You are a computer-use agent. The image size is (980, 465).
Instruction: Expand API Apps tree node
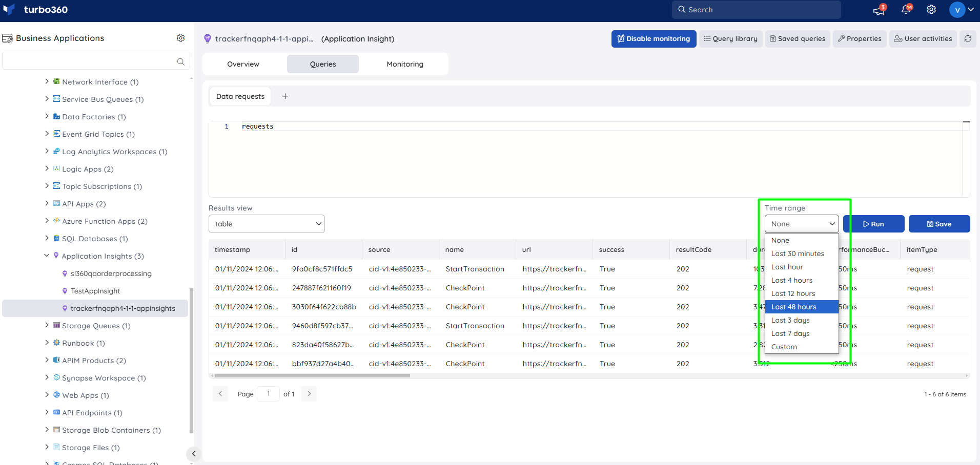[47, 203]
